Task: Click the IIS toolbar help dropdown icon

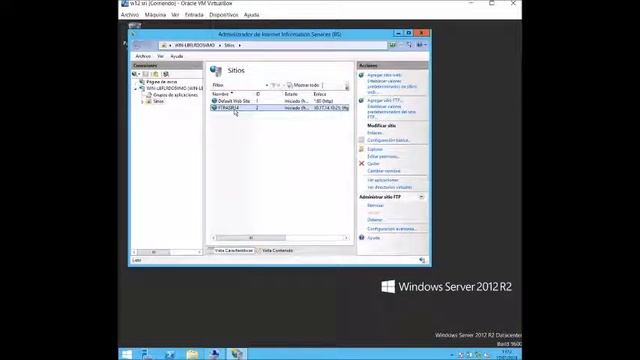Action: pos(421,45)
